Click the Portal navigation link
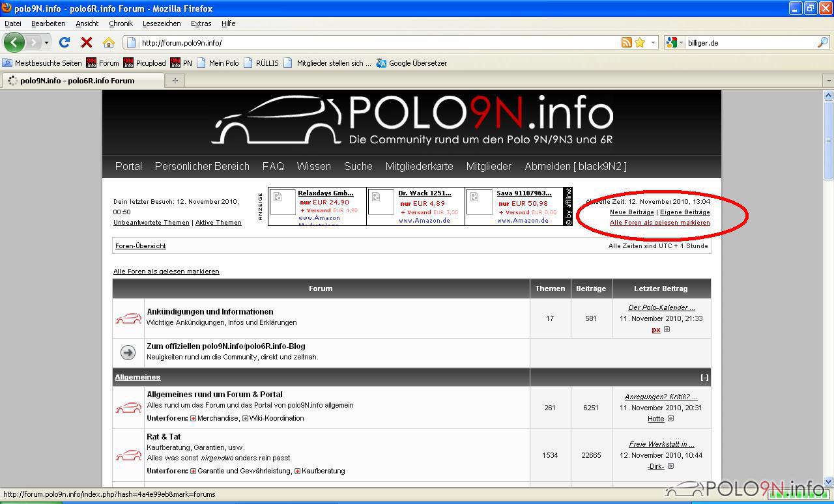Screen dimensions: 834x504 [128, 166]
